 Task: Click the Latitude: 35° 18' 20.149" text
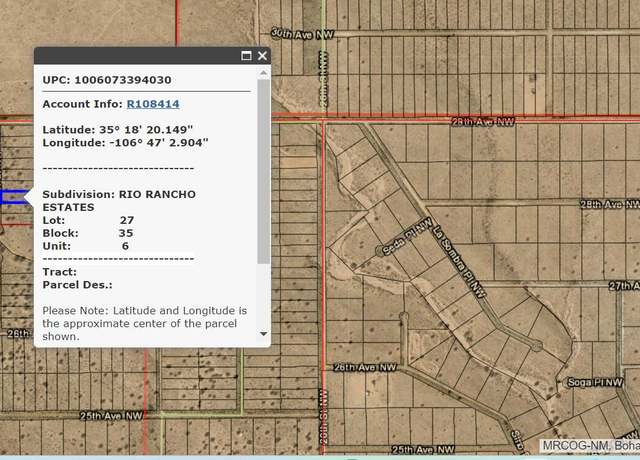(x=118, y=130)
